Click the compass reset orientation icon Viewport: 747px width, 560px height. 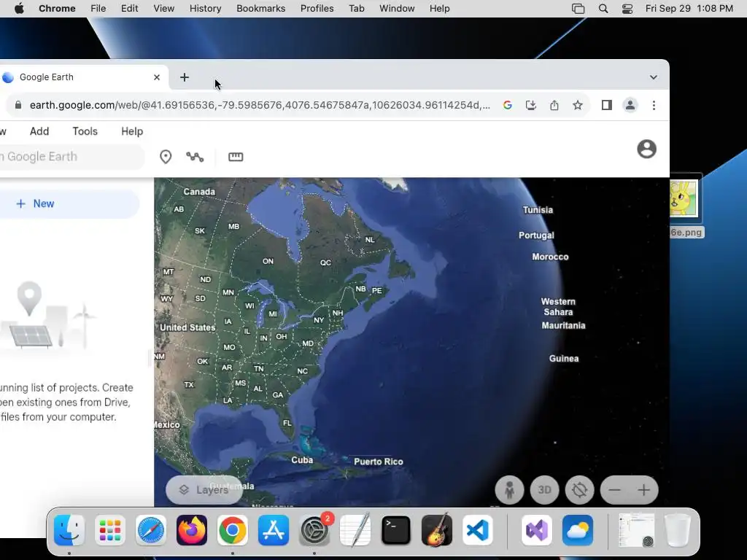pyautogui.click(x=580, y=490)
